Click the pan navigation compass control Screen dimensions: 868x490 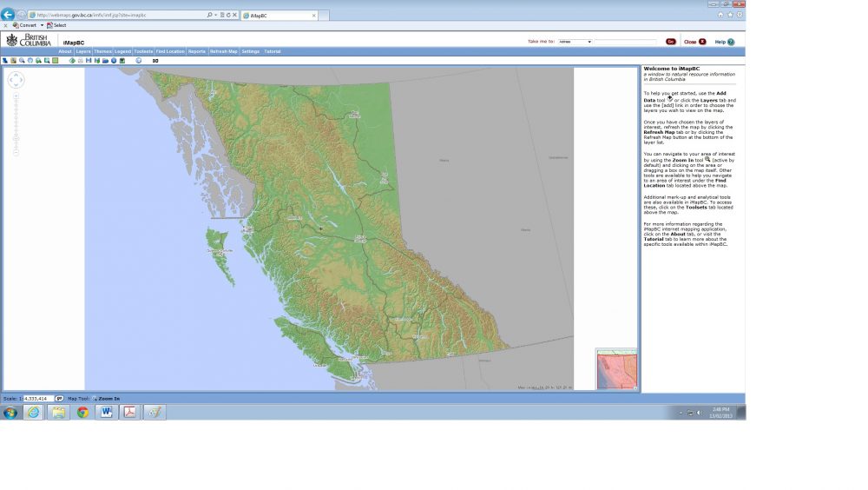pyautogui.click(x=16, y=80)
